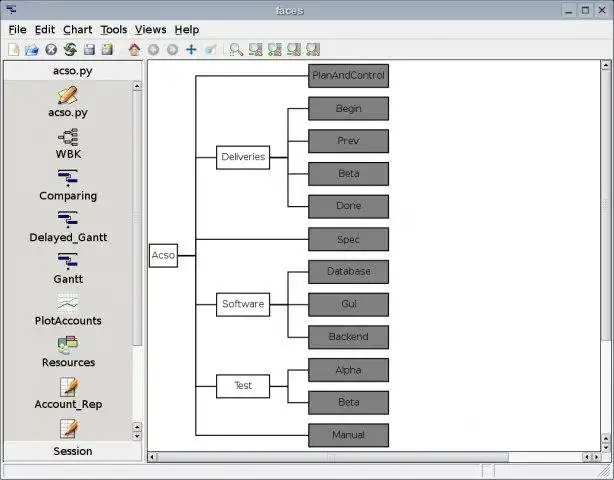
Task: Click the new file toolbar icon
Action: point(14,50)
